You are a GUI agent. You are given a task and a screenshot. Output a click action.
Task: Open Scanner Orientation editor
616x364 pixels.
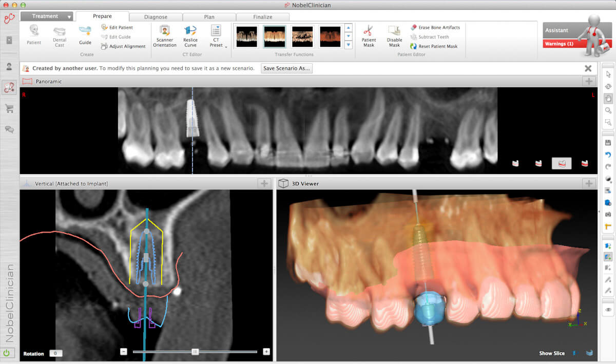tap(165, 36)
